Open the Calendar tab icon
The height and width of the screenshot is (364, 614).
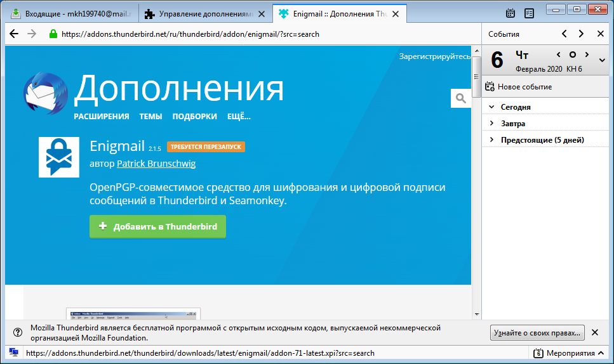[511, 13]
